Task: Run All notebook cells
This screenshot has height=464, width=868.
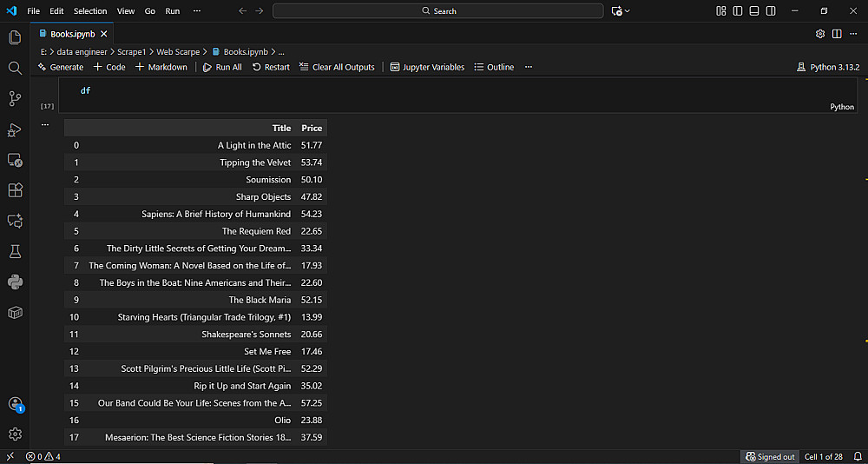Action: [222, 67]
